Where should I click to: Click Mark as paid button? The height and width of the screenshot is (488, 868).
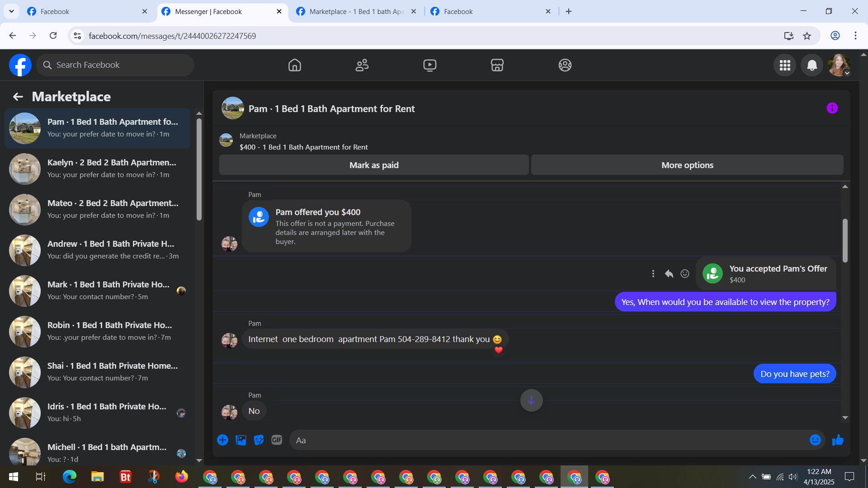click(x=374, y=165)
